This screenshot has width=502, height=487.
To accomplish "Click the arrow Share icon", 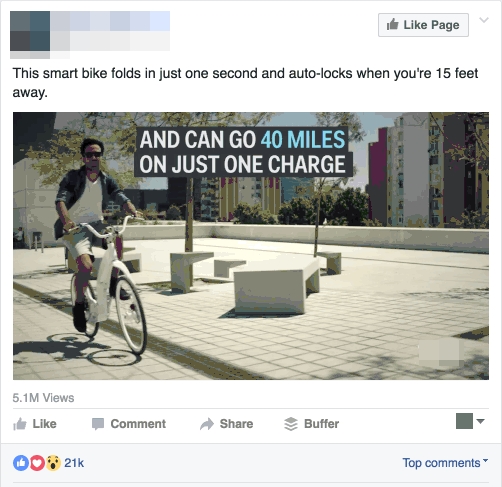I will pyautogui.click(x=207, y=424).
